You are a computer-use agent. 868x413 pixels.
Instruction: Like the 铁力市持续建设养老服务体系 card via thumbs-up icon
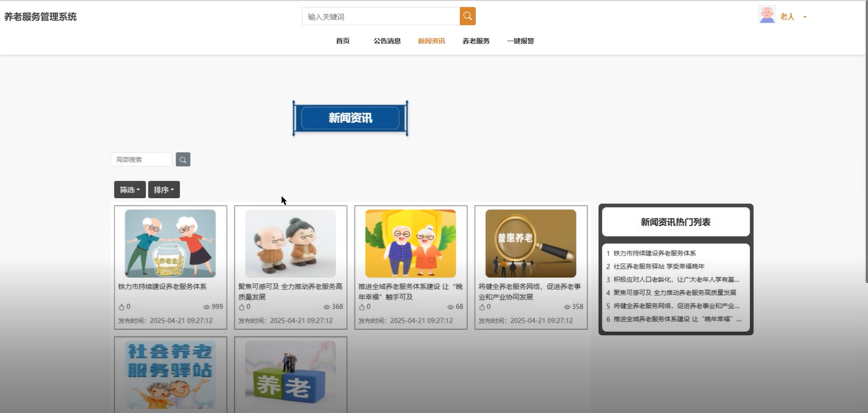[x=121, y=307]
